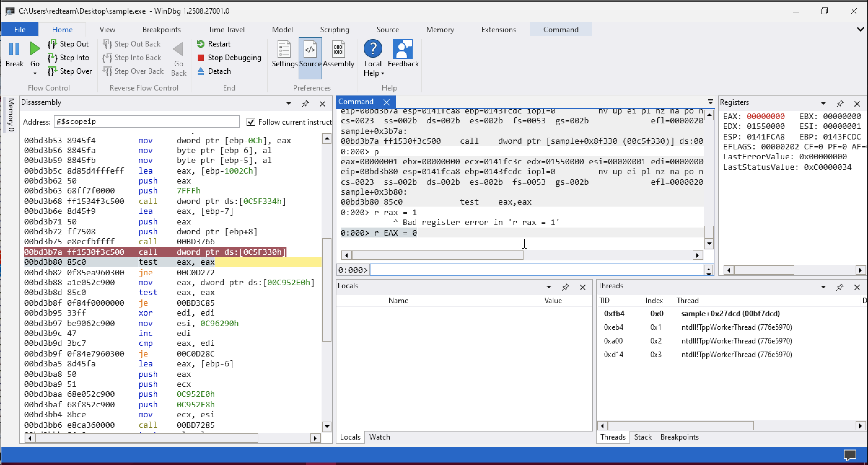The width and height of the screenshot is (868, 465).
Task: Open Command window options dropdown
Action: (x=711, y=101)
